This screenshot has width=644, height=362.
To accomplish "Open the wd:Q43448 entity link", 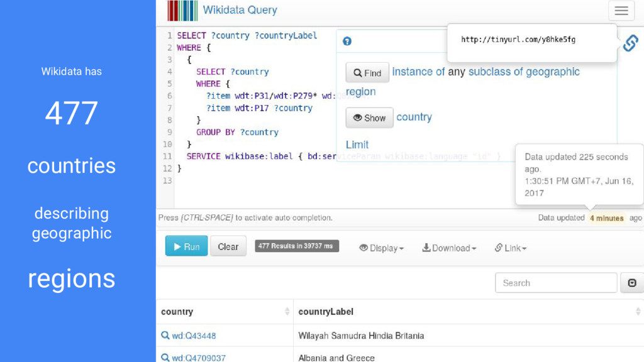I will pyautogui.click(x=194, y=336).
